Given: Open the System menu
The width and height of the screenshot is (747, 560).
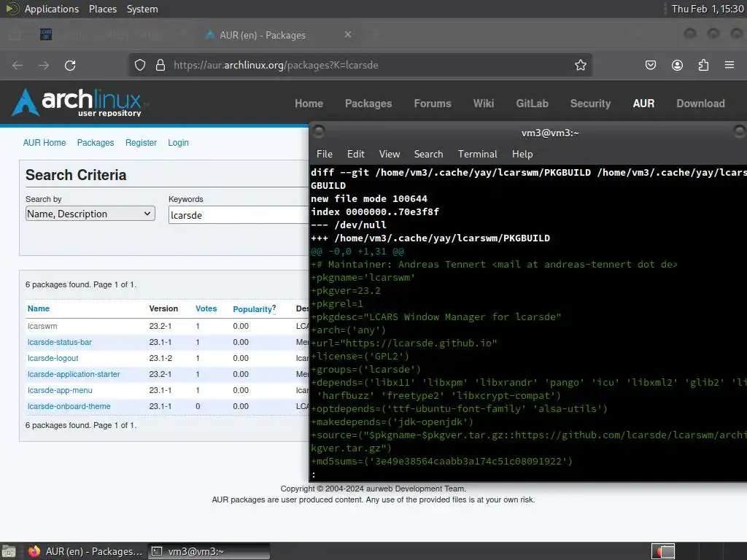Looking at the screenshot, I should pyautogui.click(x=142, y=9).
